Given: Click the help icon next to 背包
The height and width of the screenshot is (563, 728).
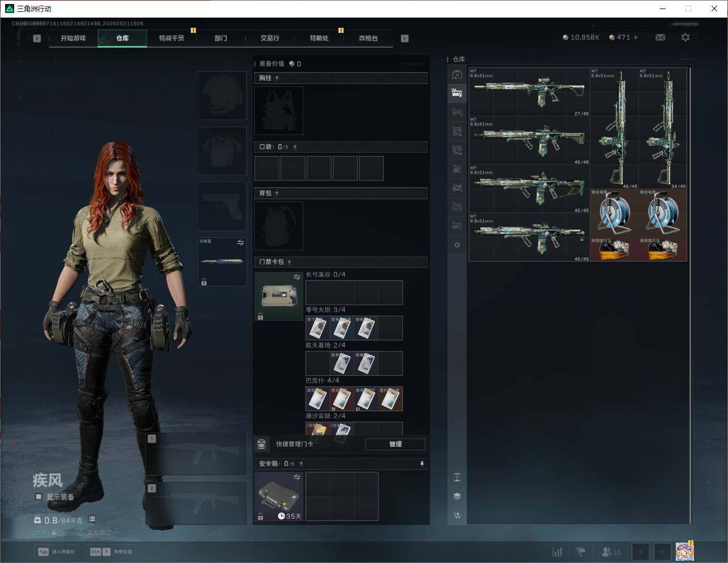Looking at the screenshot, I should [277, 194].
